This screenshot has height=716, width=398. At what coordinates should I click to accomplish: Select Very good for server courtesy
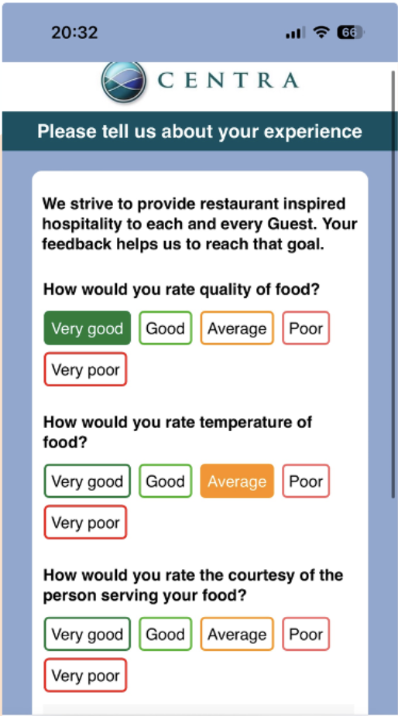pos(87,634)
